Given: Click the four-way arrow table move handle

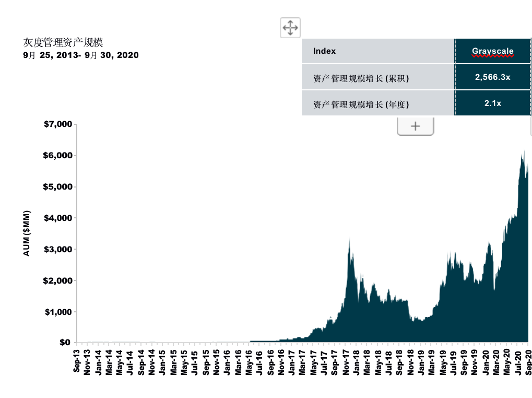Looking at the screenshot, I should coord(290,27).
